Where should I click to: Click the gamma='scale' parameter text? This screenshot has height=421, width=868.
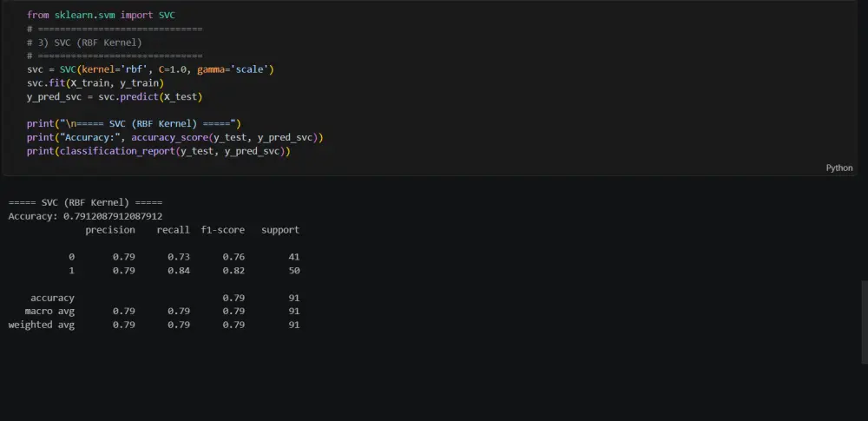click(x=233, y=69)
